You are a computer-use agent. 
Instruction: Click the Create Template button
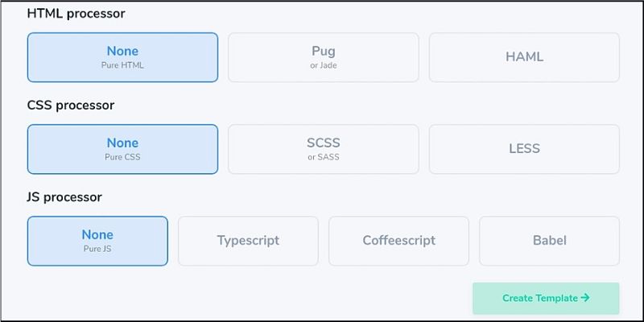[539, 298]
